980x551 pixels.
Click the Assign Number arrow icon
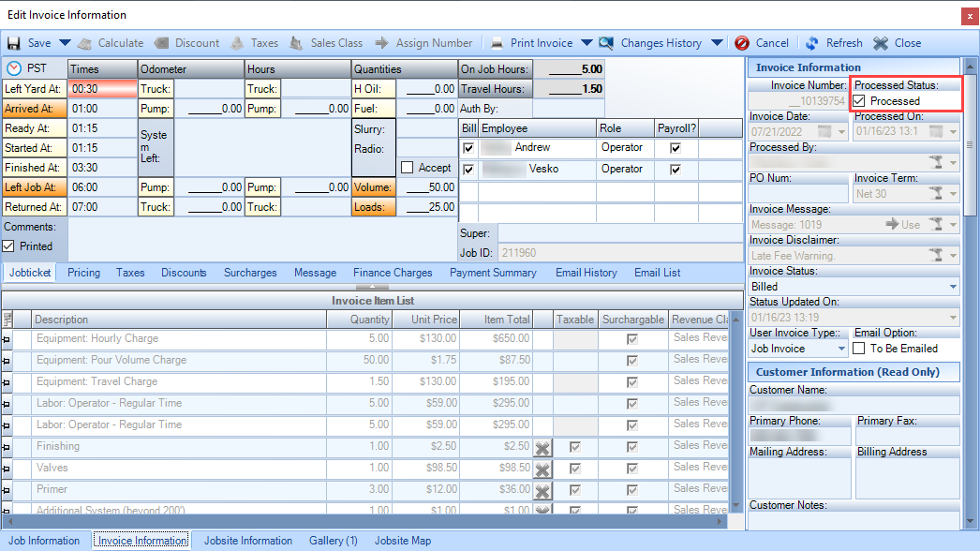point(382,43)
